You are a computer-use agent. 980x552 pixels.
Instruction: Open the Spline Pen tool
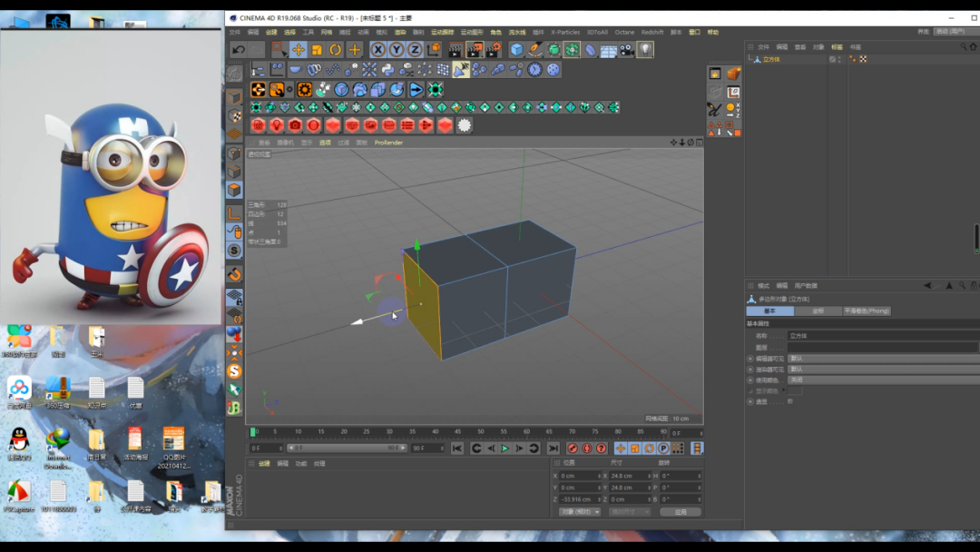pos(535,49)
